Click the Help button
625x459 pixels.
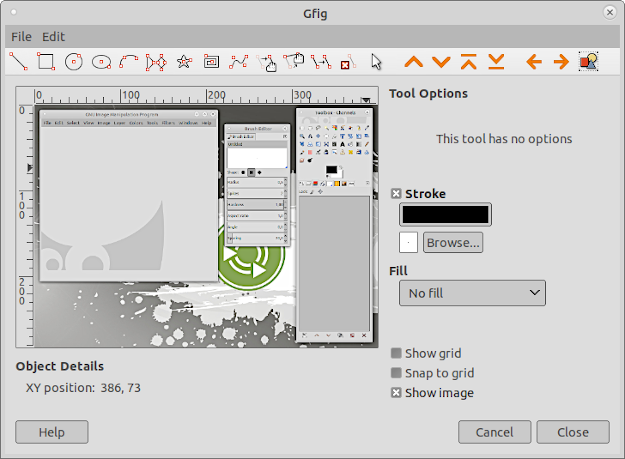click(52, 432)
